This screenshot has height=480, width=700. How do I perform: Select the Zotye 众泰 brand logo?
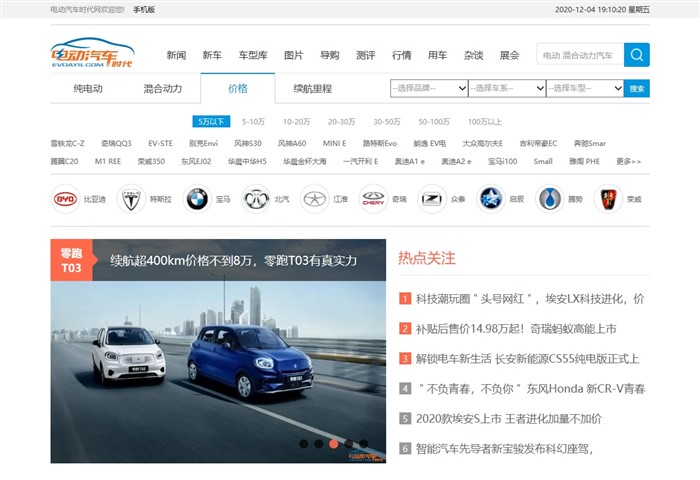point(432,199)
